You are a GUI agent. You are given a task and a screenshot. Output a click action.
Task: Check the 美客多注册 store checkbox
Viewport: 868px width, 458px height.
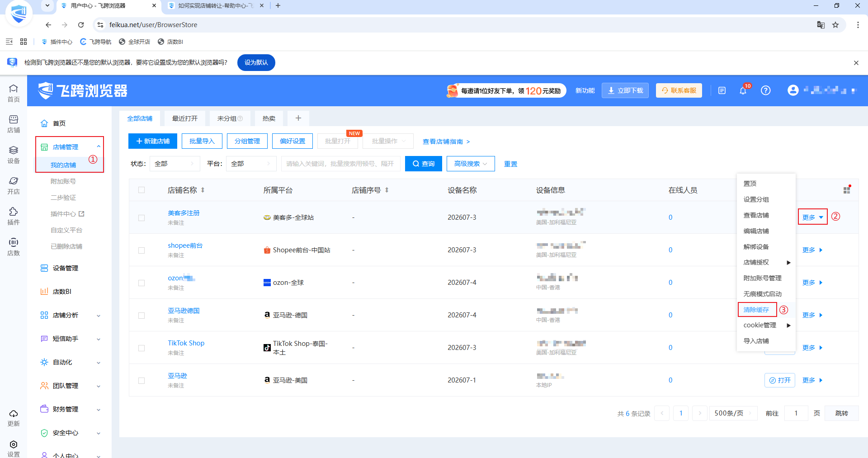[x=142, y=218]
